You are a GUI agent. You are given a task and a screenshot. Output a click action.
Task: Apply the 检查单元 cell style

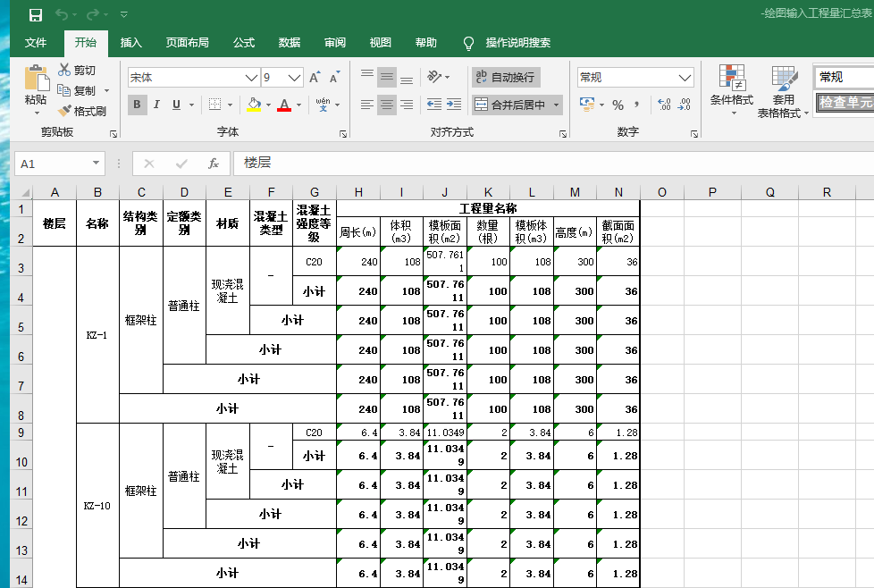tap(845, 103)
